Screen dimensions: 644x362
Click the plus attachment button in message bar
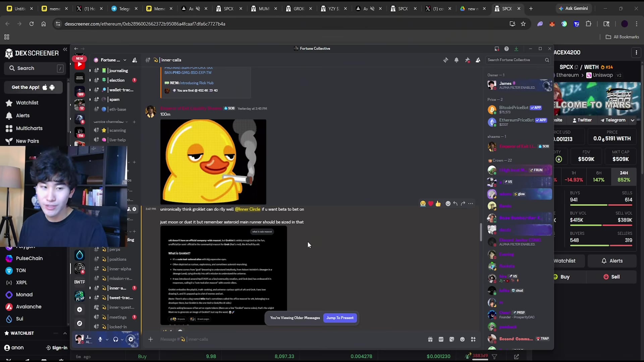click(151, 339)
